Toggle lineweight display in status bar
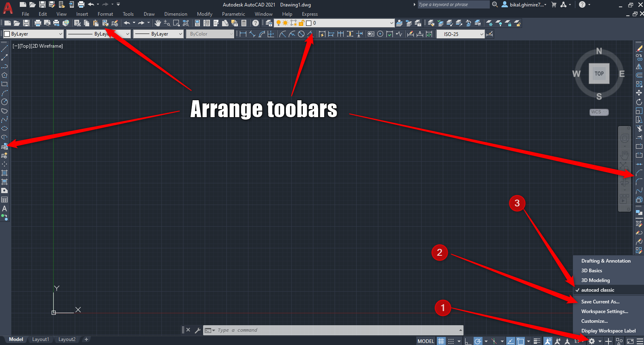 tap(537, 341)
